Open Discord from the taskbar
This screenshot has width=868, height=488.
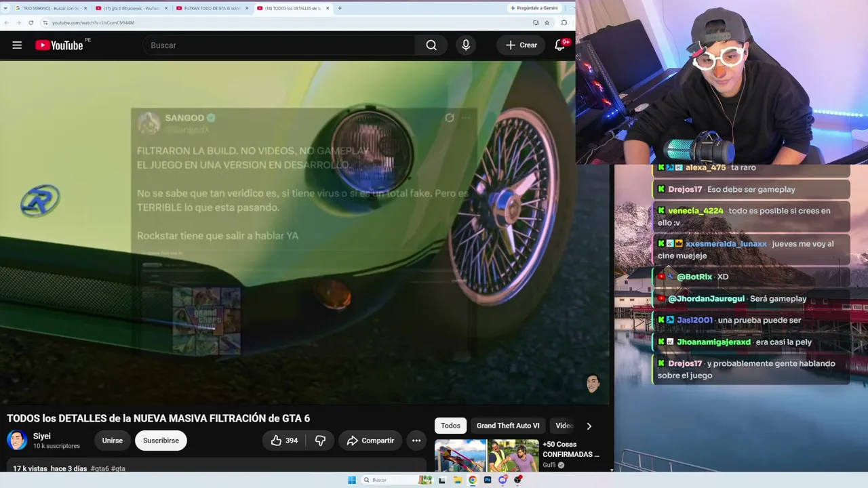(502, 480)
